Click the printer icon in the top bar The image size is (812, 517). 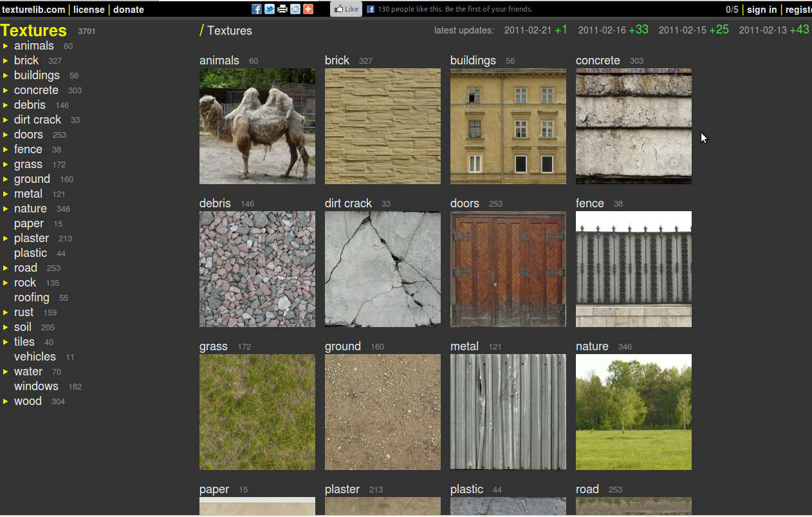[282, 9]
